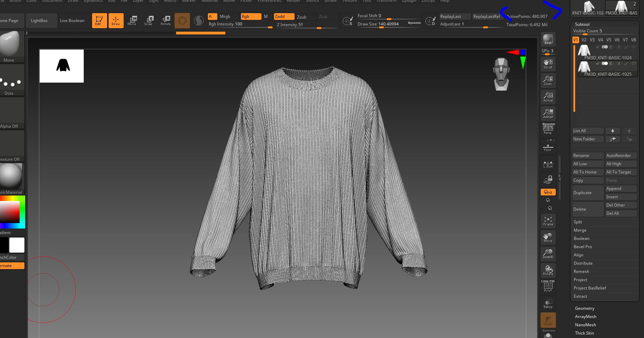Collapse the Subtool palette header

[x=582, y=24]
